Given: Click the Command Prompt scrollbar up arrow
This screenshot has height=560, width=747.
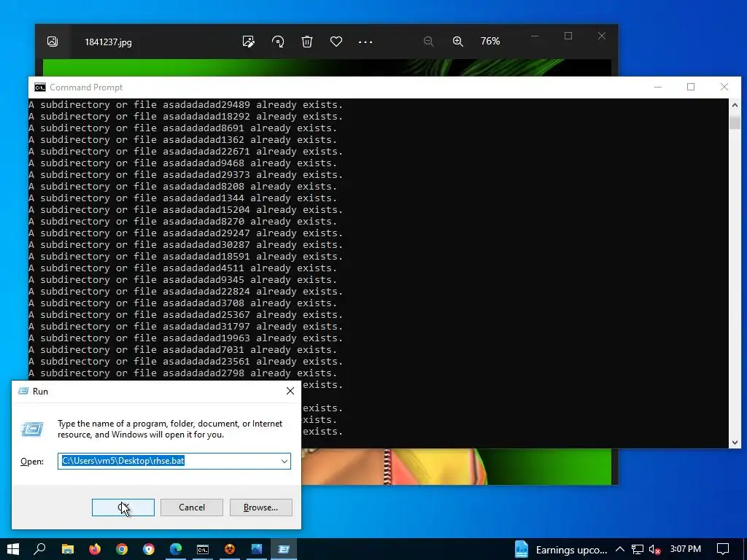Looking at the screenshot, I should (735, 105).
